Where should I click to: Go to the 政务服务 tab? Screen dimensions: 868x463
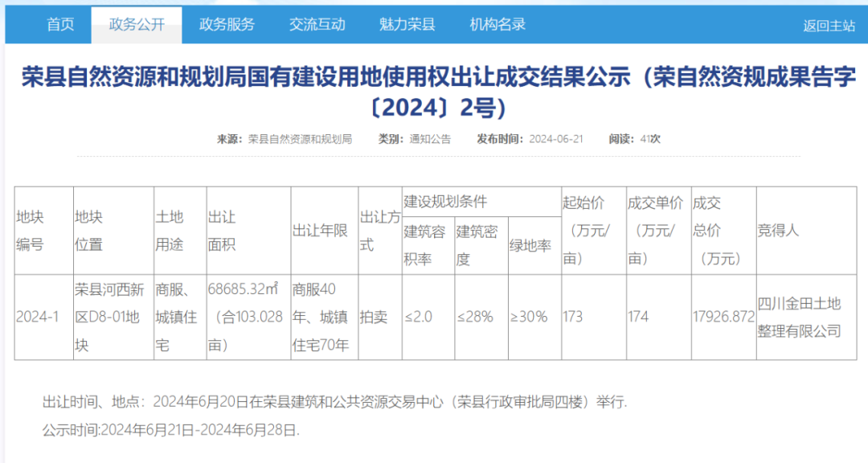(227, 24)
